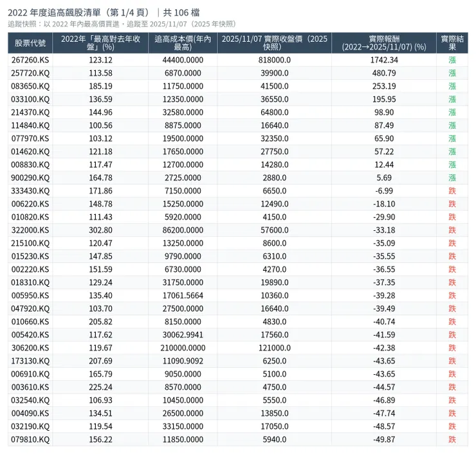The image size is (476, 454).
Task: Click the percentage value 302.80
Action: [100, 230]
